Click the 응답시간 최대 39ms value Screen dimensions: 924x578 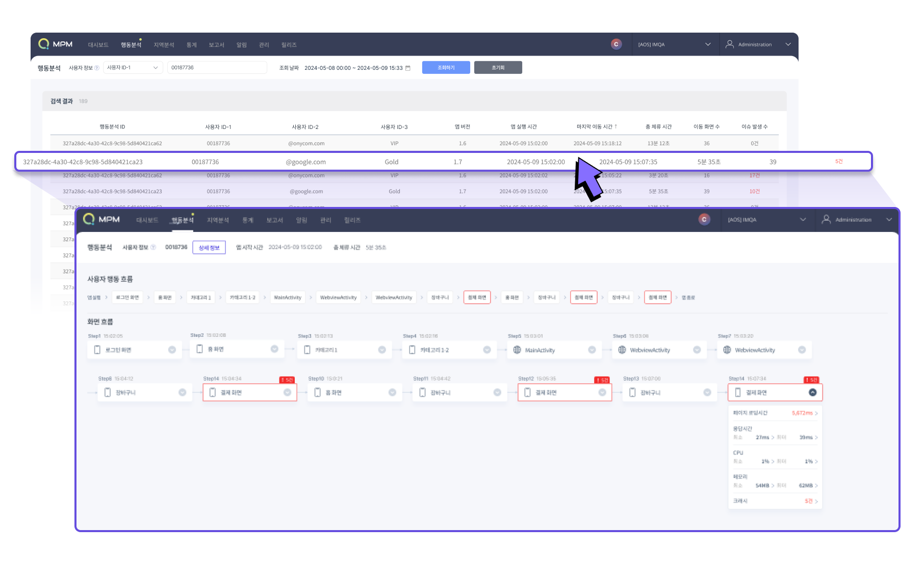[x=806, y=437]
